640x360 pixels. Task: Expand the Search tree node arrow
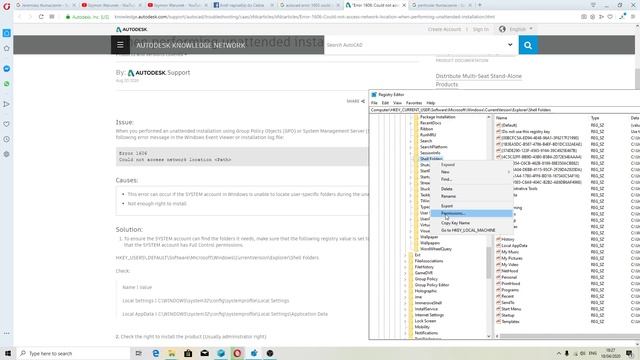coord(411,141)
